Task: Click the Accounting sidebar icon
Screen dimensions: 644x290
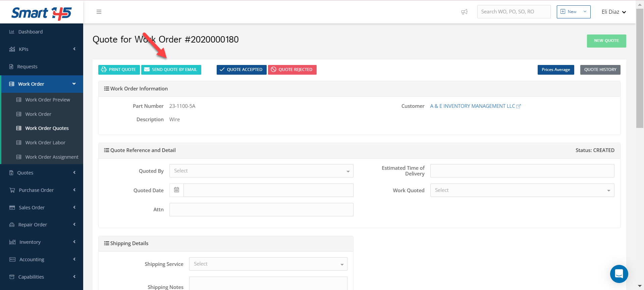Action: click(12, 260)
